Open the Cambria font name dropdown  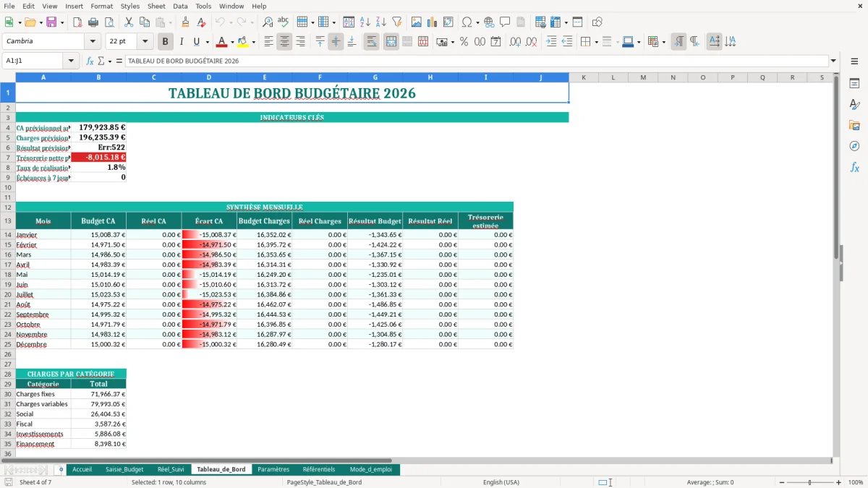point(92,42)
